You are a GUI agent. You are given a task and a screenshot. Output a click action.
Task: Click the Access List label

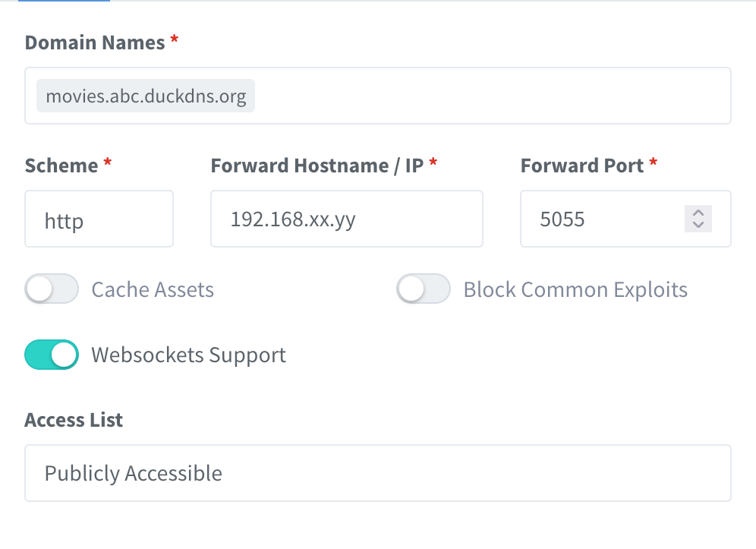coord(74,420)
